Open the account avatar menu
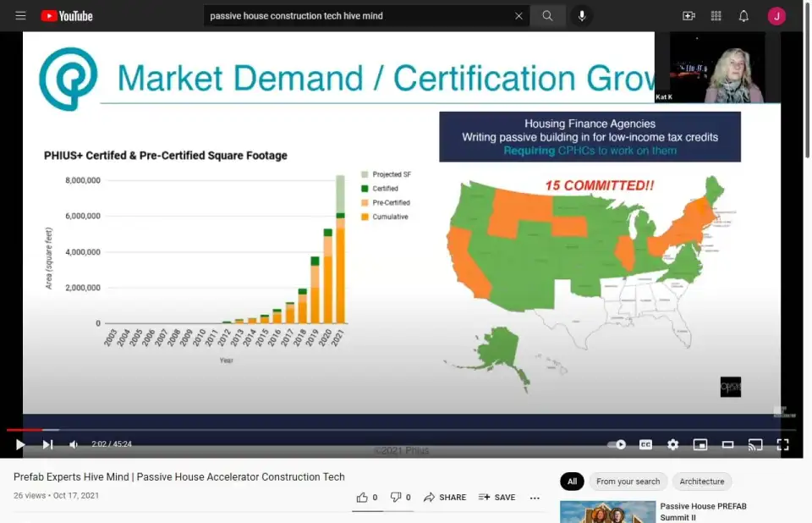The height and width of the screenshot is (523, 812). pyautogui.click(x=776, y=16)
